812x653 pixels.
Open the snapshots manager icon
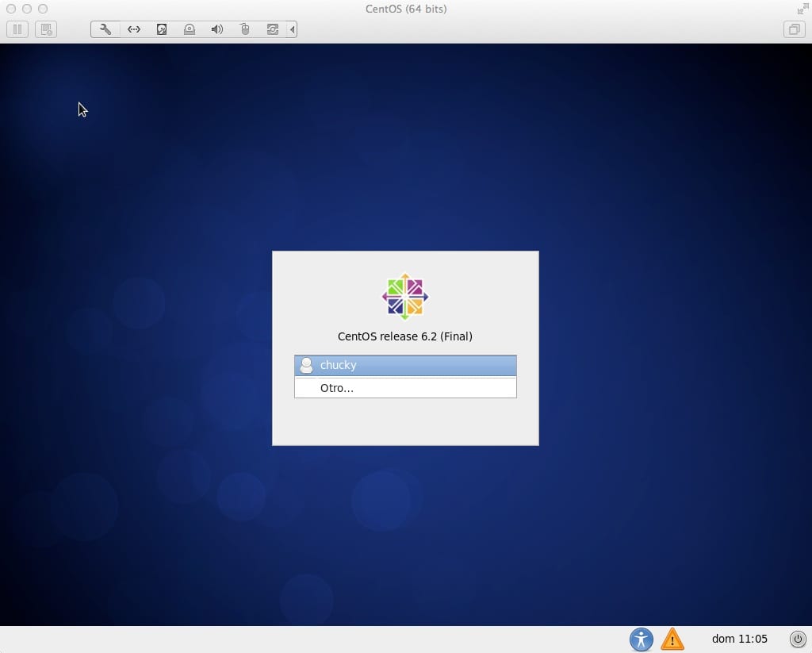(46, 29)
